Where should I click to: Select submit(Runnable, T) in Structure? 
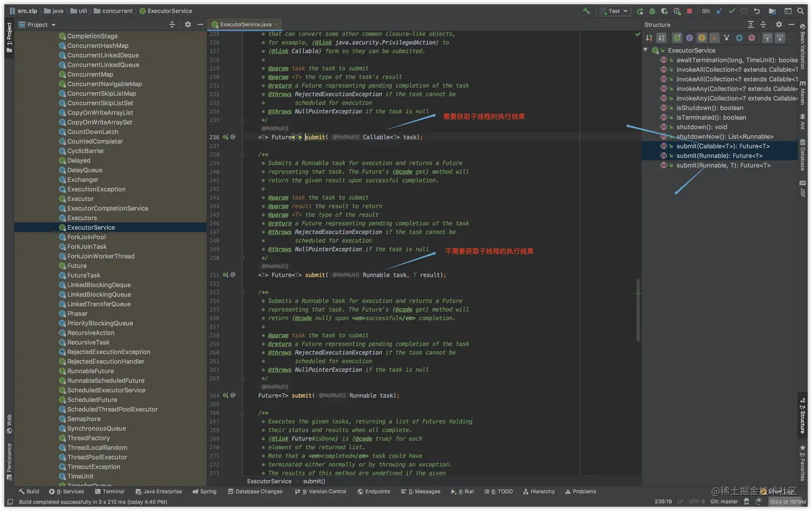[x=723, y=165]
